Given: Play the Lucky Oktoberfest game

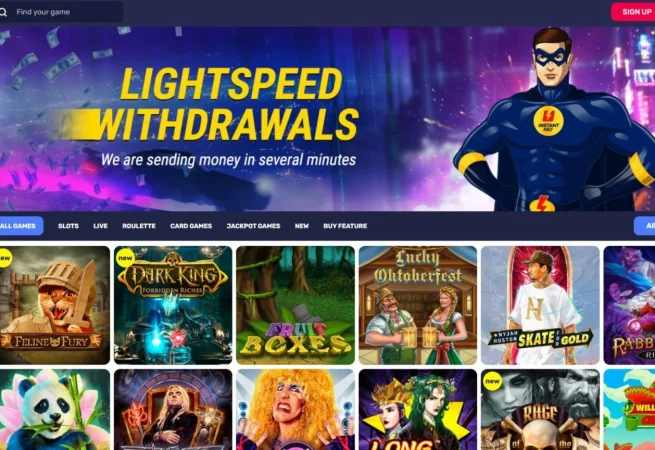Looking at the screenshot, I should click(418, 305).
